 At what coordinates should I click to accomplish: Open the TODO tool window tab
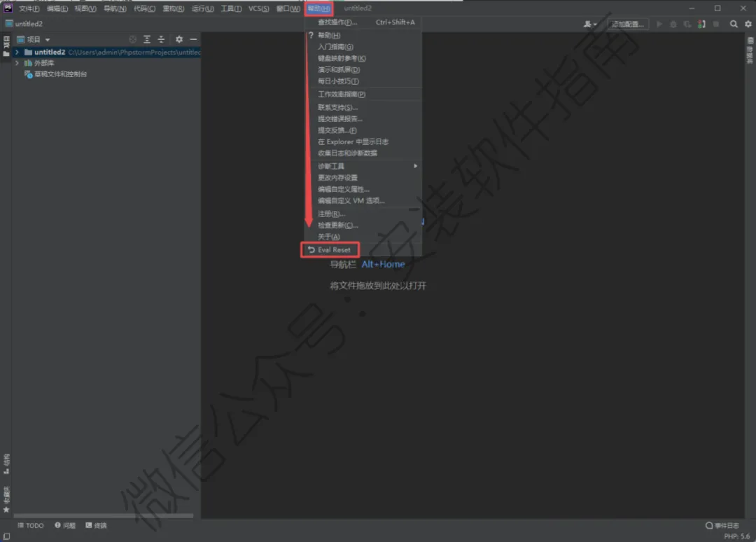(30, 525)
